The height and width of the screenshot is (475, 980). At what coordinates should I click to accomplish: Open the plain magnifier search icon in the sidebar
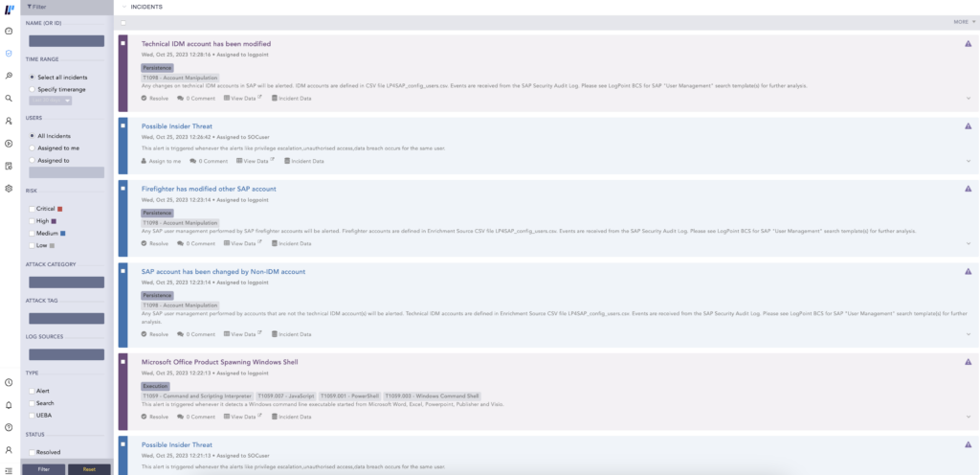click(9, 98)
